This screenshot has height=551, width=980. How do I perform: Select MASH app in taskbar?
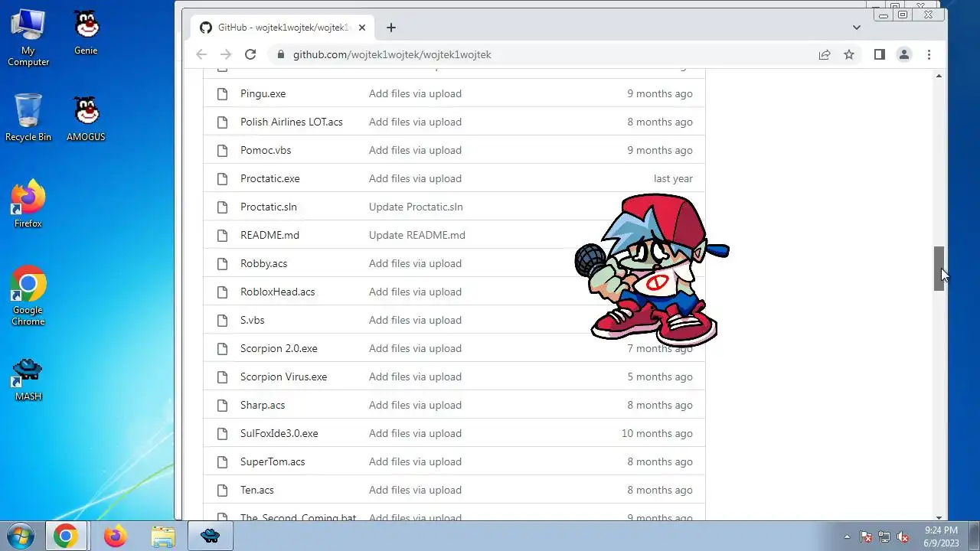(211, 536)
